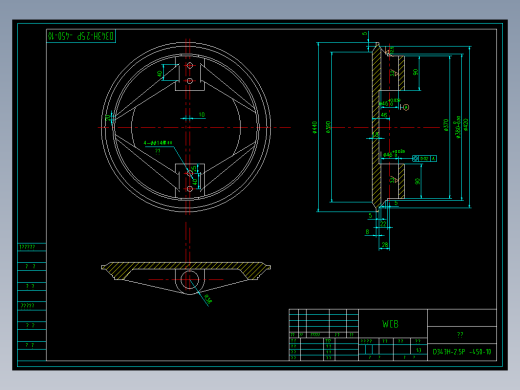Select the D341H-2.5P-450-10 drawing number text
The height and width of the screenshot is (390, 520).
pos(462,352)
